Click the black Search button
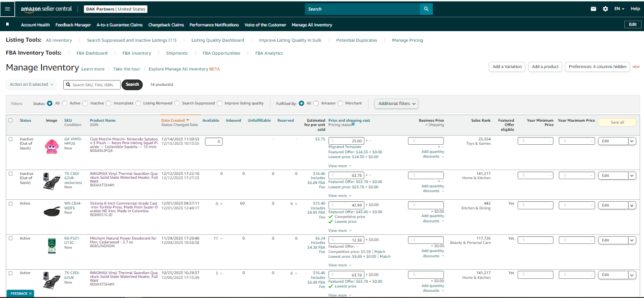The height and width of the screenshot is (298, 644). tap(133, 84)
